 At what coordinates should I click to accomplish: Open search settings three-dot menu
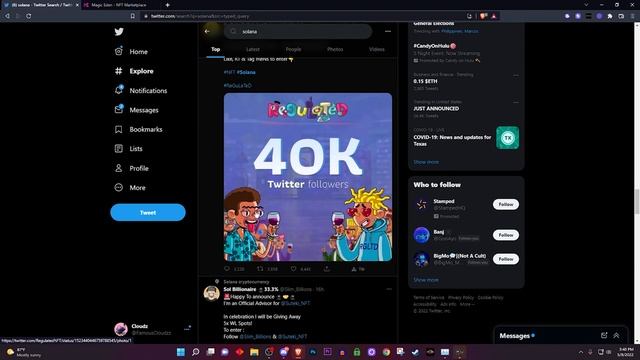(388, 31)
